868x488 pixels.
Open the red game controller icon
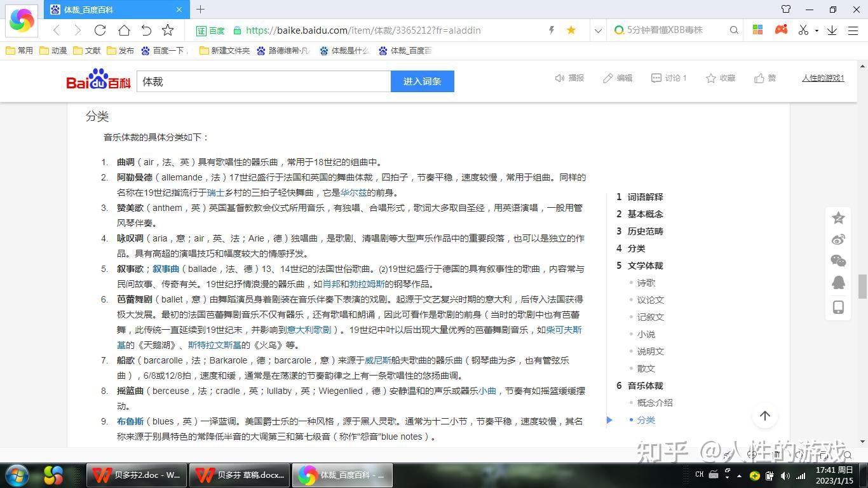[x=781, y=30]
